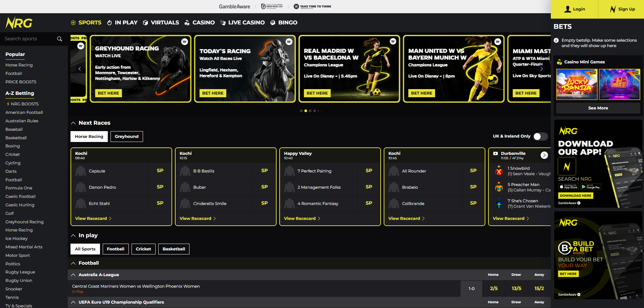Screen dimensions: 644x308
Task: Open View Racecard for Kochi 09:40
Action: pyautogui.click(x=92, y=218)
